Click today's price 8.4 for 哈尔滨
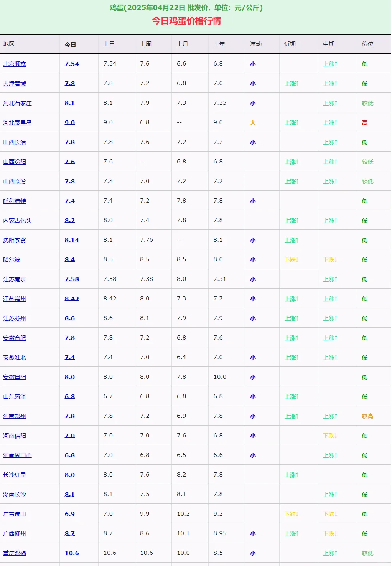The width and height of the screenshot is (392, 566). [70, 259]
